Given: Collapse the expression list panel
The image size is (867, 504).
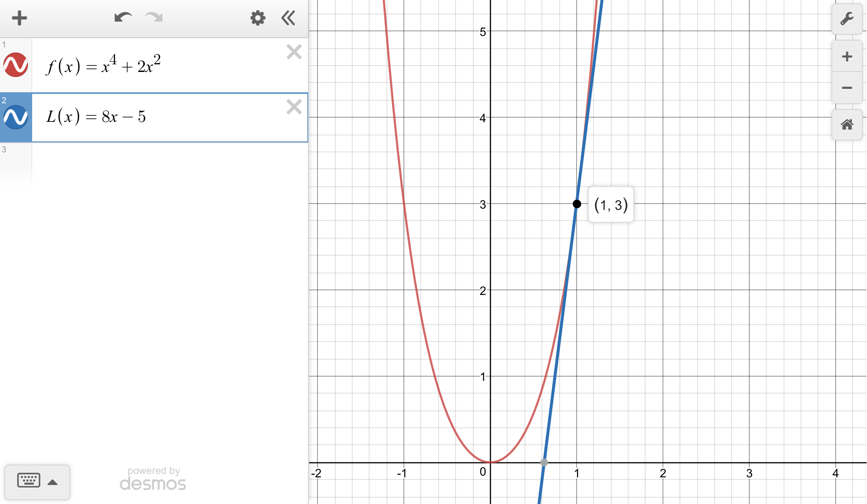Looking at the screenshot, I should coord(288,18).
